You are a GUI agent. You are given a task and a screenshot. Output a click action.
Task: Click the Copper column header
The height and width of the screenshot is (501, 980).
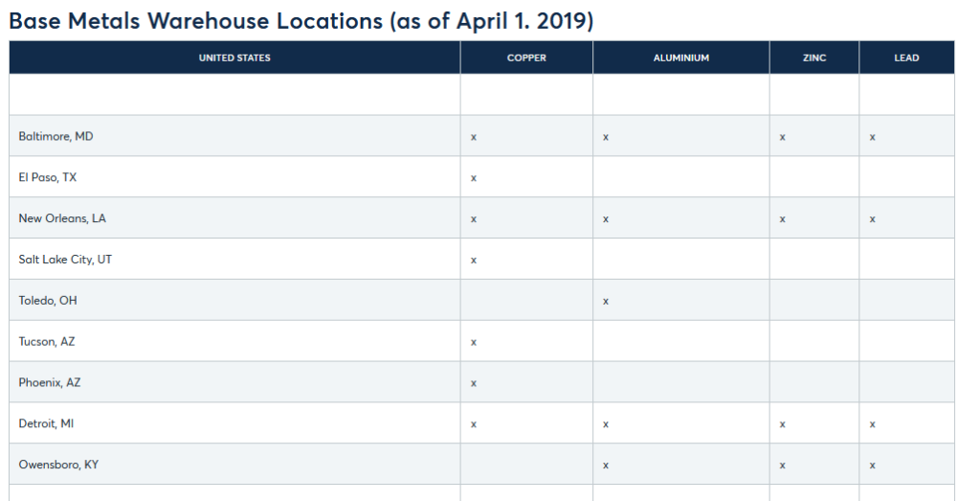point(526,57)
